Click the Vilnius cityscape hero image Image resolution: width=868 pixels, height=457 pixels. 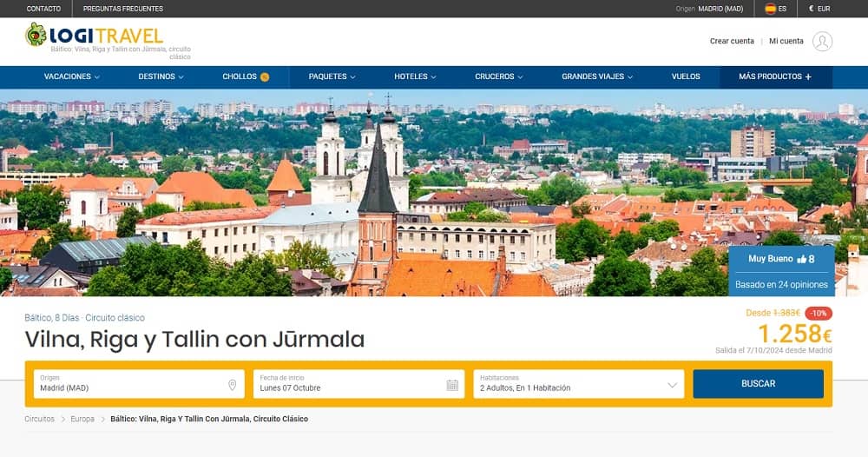pos(434,193)
